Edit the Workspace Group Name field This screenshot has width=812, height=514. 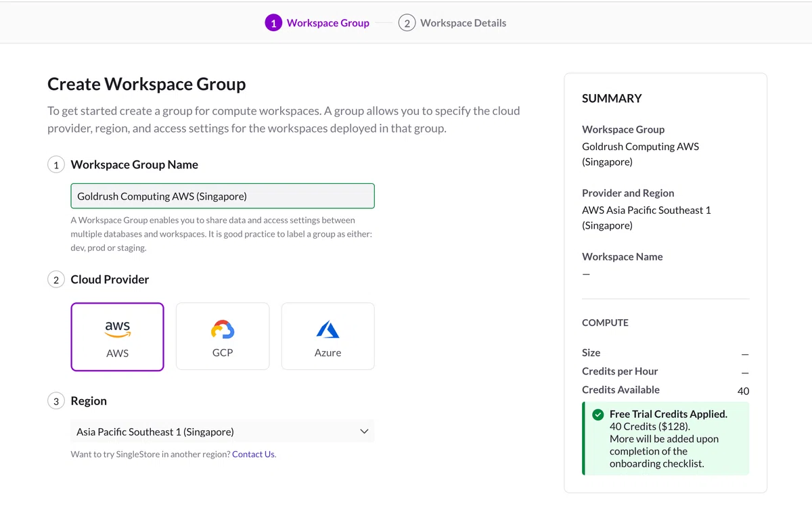223,196
